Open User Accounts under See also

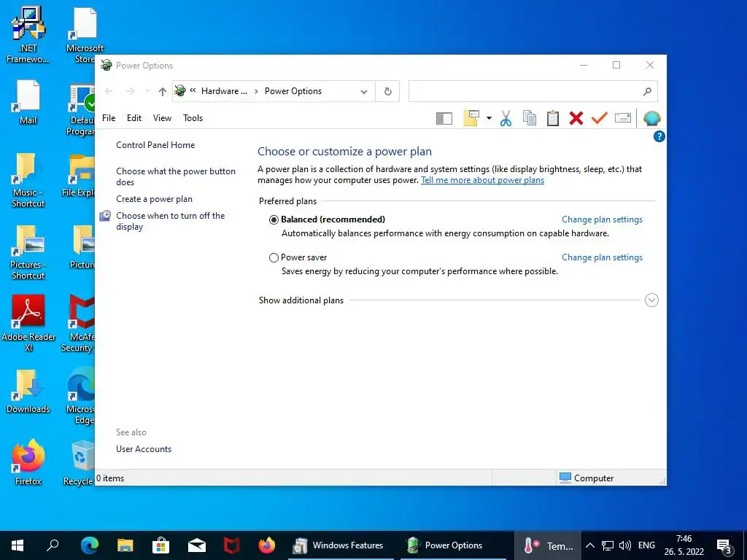pyautogui.click(x=144, y=449)
